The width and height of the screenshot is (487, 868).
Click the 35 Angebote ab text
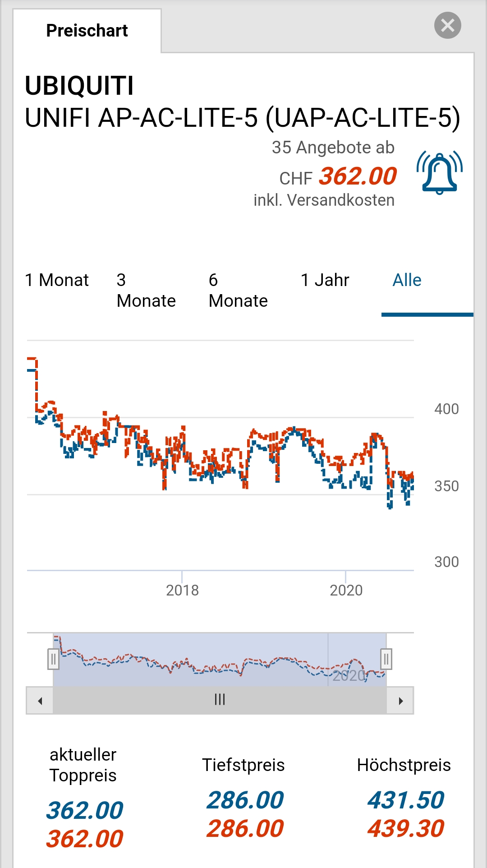point(333,148)
